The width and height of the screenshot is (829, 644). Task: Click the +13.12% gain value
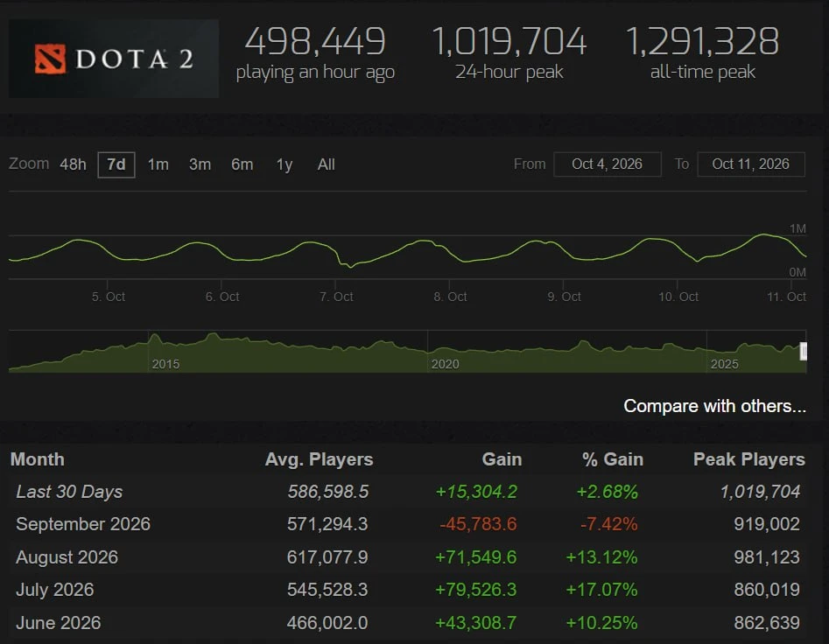[601, 557]
